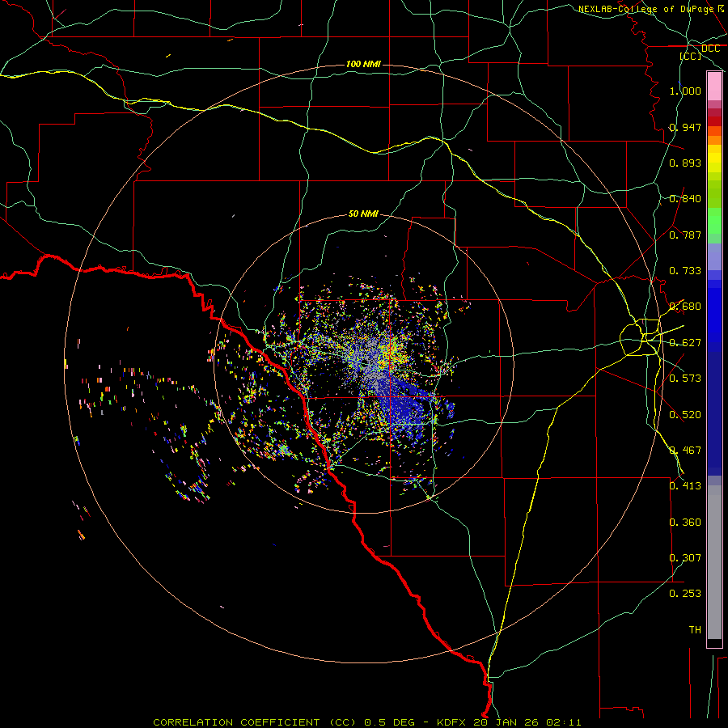Click the 0.360 color scale label
Image resolution: width=728 pixels, height=728 pixels.
685,523
